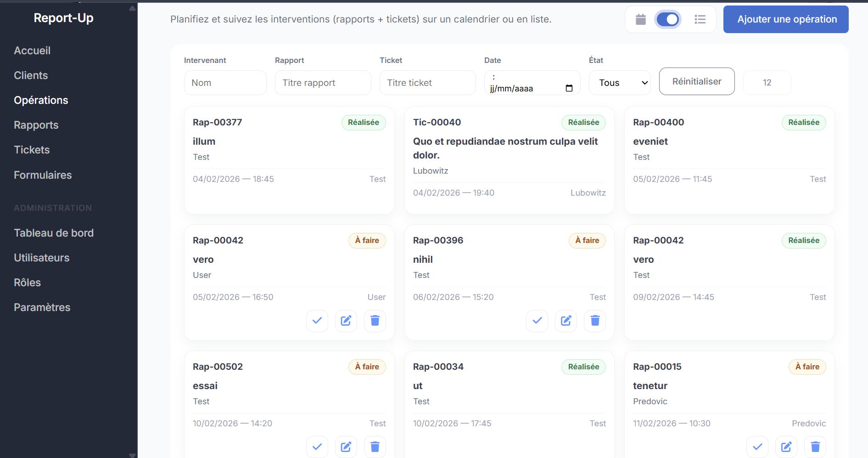Open the Tic-00040 card title
This screenshot has height=458, width=868.
point(437,122)
